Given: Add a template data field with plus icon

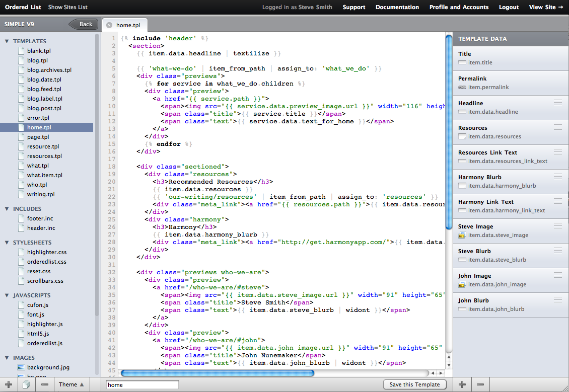Looking at the screenshot, I should [x=462, y=384].
